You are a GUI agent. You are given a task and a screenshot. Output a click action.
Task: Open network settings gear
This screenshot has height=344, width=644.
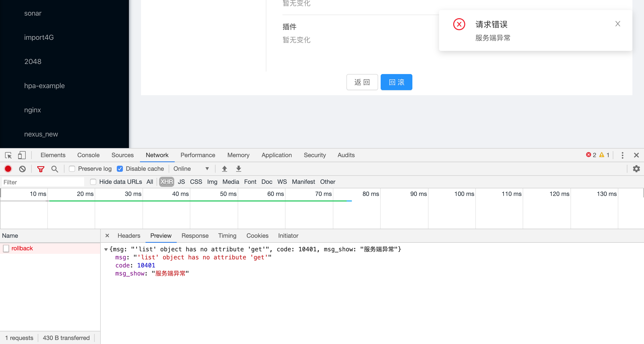click(636, 169)
